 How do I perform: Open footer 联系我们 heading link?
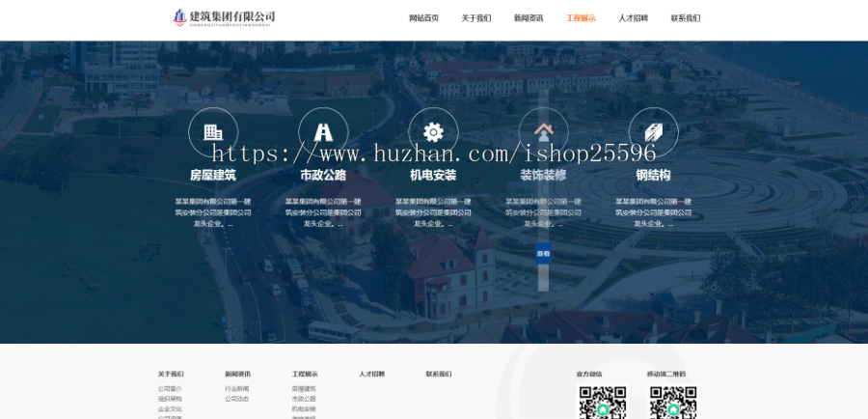coord(439,375)
